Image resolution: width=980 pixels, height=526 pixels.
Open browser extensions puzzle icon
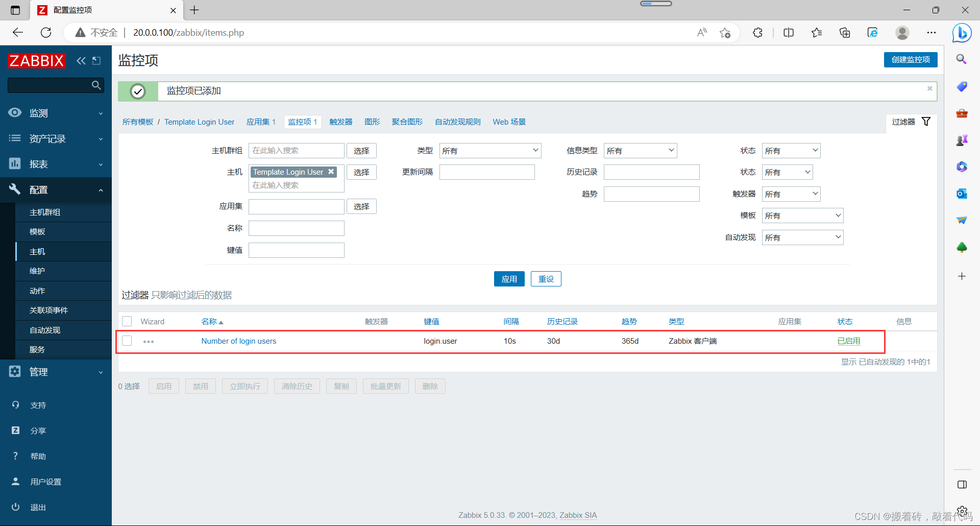point(758,33)
